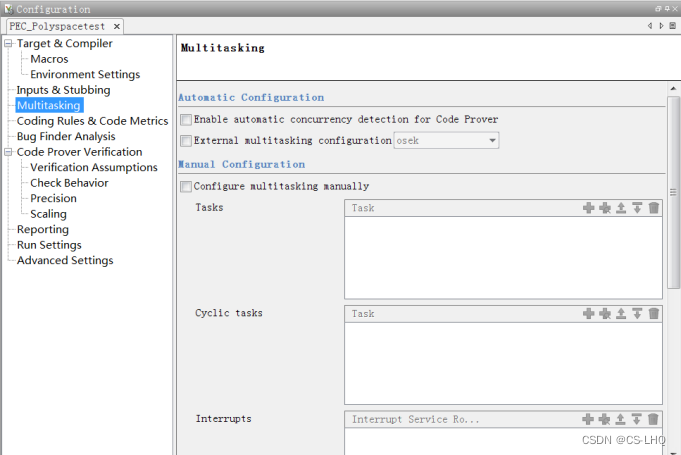Check Configure multitasking manually

tap(186, 186)
